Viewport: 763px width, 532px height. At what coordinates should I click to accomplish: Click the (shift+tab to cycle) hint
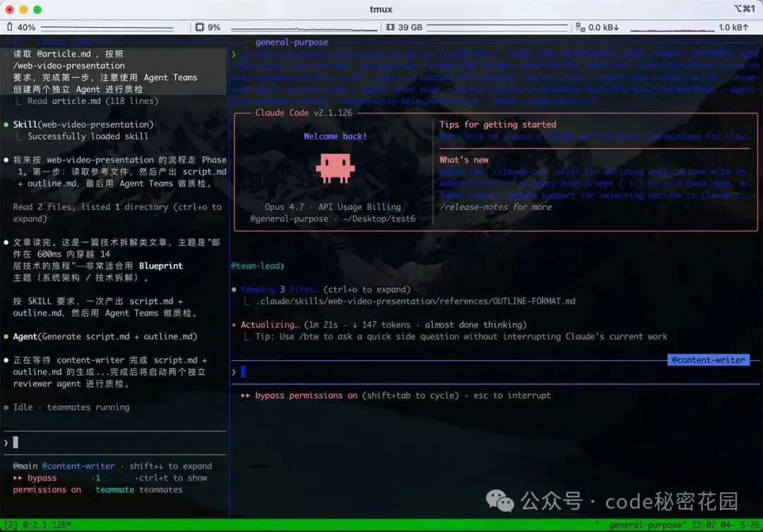point(410,396)
